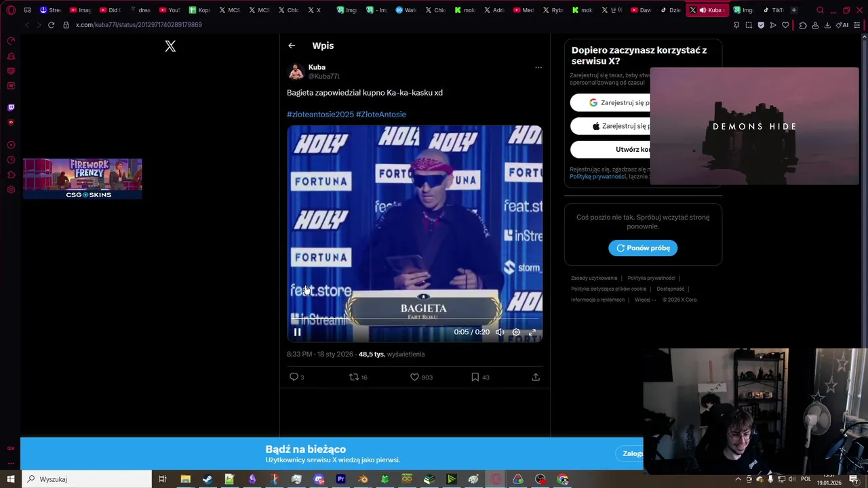The height and width of the screenshot is (488, 868).
Task: Sign up with the Google button
Action: (610, 103)
